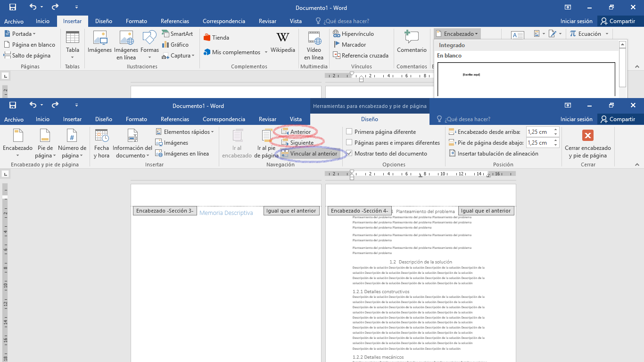644x362 pixels.
Task: Add a Comentario from the Insertar ribbon
Action: (412, 42)
